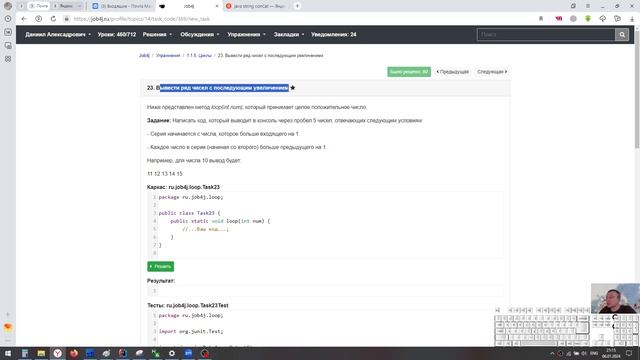
Task: Reload the page with refresh icon
Action: coord(53,19)
